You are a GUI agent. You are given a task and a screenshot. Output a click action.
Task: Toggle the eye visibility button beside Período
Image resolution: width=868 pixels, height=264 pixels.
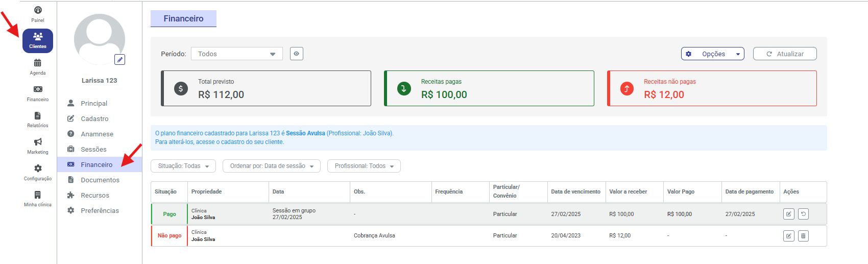[x=297, y=54]
